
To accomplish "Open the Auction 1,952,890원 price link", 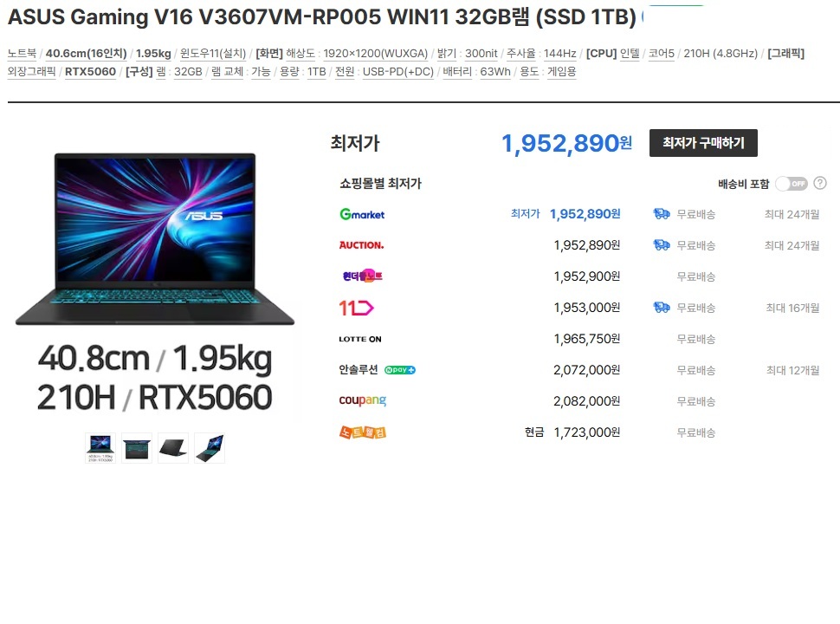I will pyautogui.click(x=587, y=245).
